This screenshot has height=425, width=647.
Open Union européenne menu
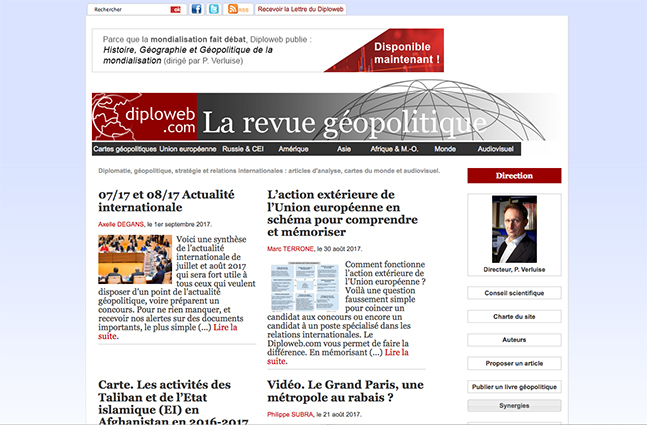pyautogui.click(x=188, y=149)
